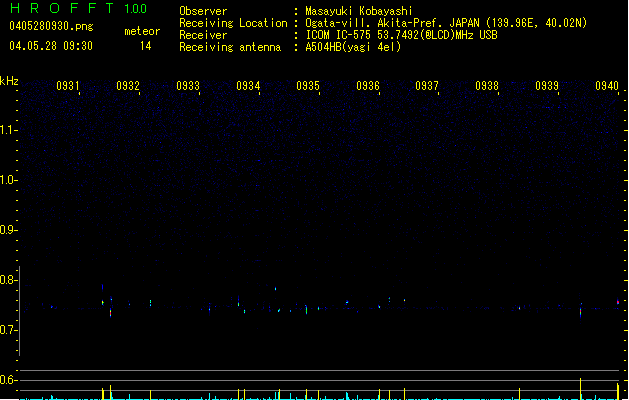This screenshot has height=400, width=629.
Task: Click the 0939 time marker
Action: click(547, 86)
